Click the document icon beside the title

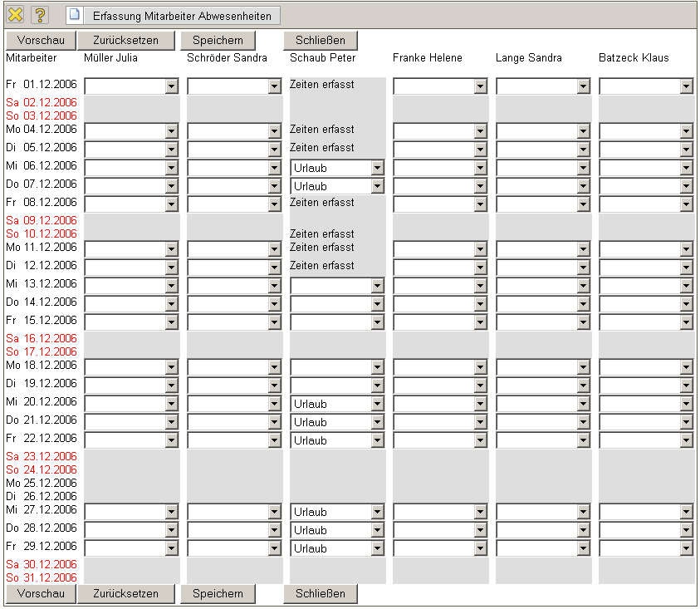(75, 15)
